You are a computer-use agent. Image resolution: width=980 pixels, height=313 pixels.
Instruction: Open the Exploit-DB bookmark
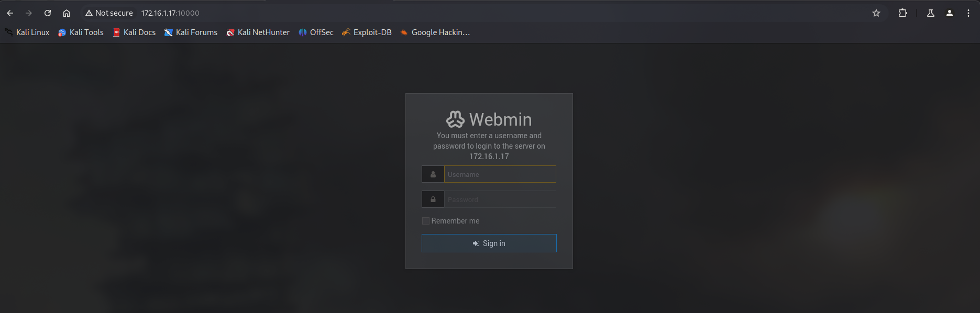367,32
